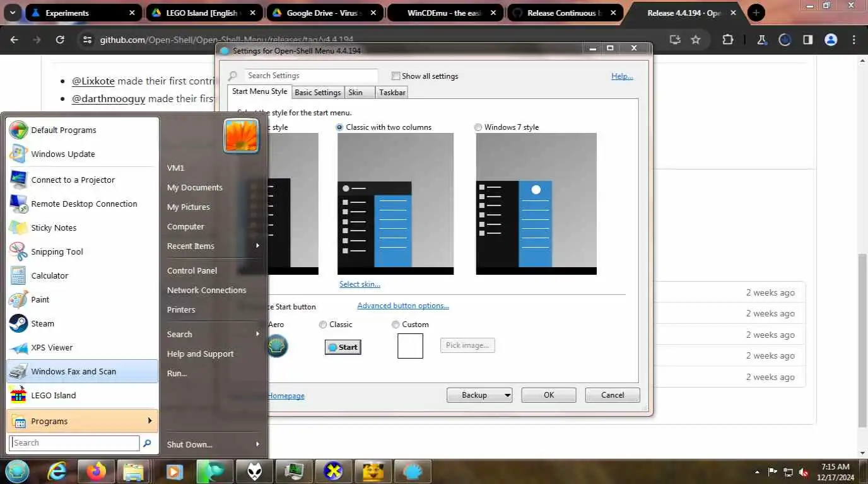Click the Search Settings input field
This screenshot has height=484, width=868.
tap(311, 76)
